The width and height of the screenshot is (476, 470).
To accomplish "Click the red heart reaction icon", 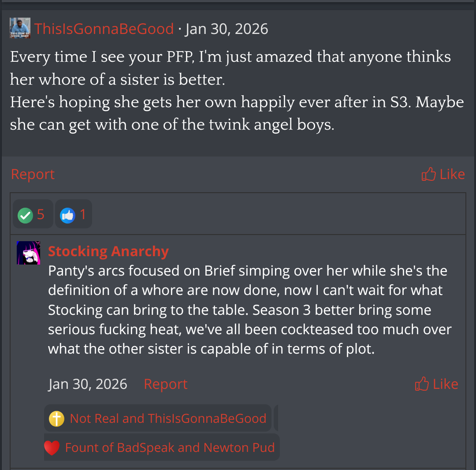I will pyautogui.click(x=52, y=448).
